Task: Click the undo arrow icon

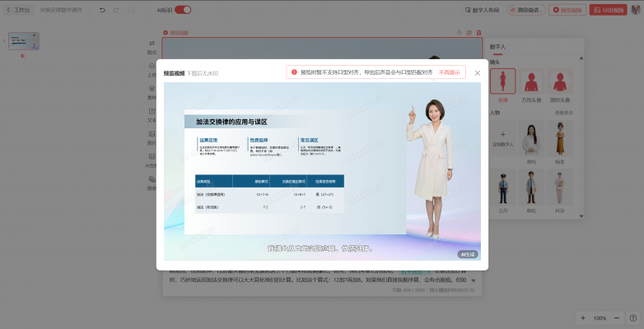Action: click(102, 10)
